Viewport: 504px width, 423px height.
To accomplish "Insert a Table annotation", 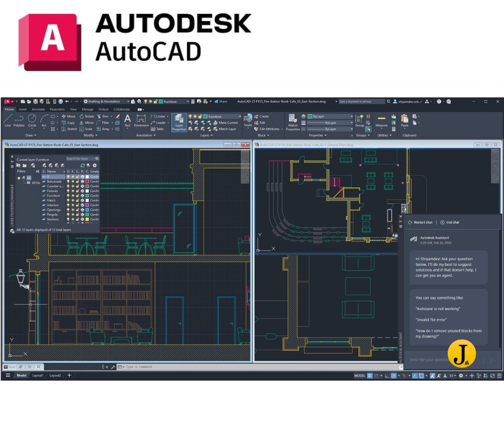I will click(x=157, y=129).
